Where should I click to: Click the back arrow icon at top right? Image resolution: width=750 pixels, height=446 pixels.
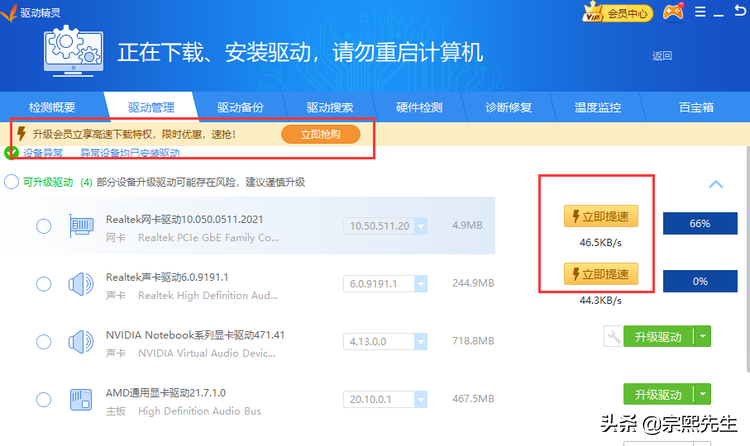[740, 11]
